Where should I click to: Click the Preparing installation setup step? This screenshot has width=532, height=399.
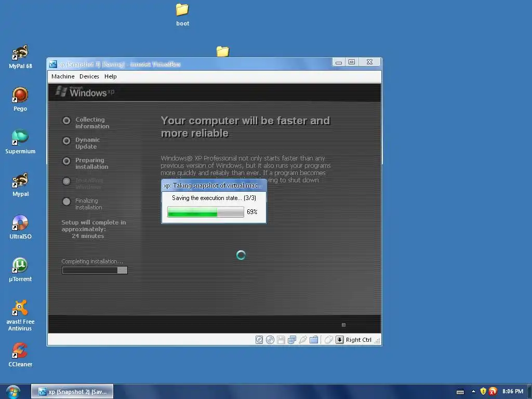86,164
